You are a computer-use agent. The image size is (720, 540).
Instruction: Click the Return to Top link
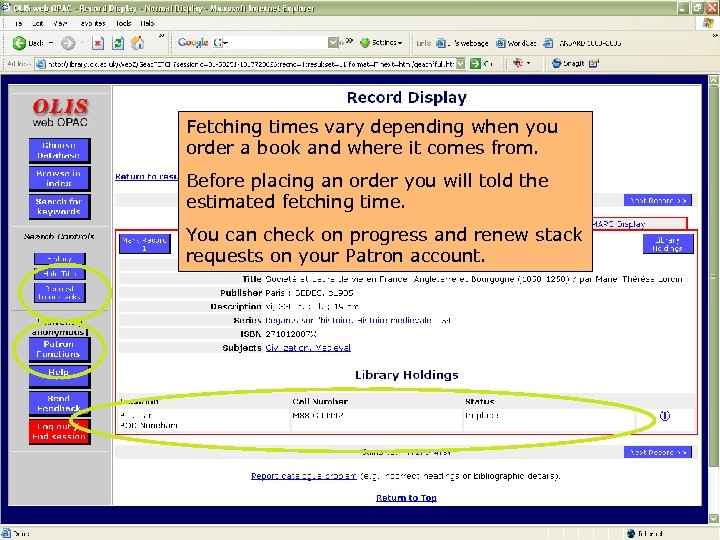(x=406, y=498)
